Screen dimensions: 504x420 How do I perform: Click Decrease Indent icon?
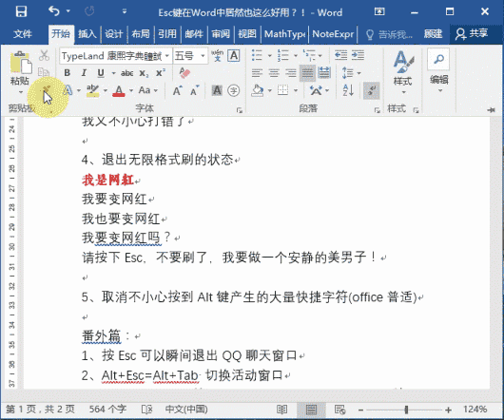[340, 55]
